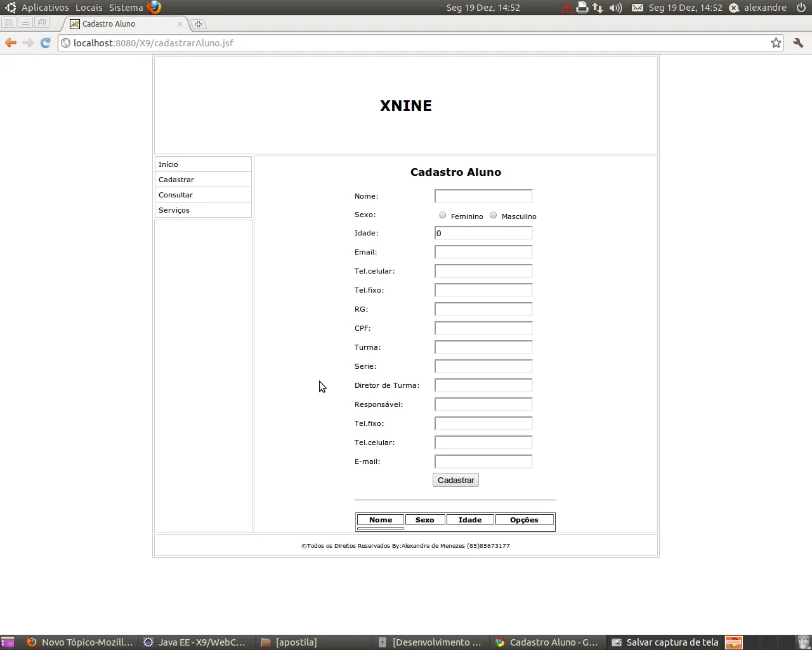This screenshot has width=812, height=650.
Task: Open the Aplicativos menu
Action: point(45,8)
